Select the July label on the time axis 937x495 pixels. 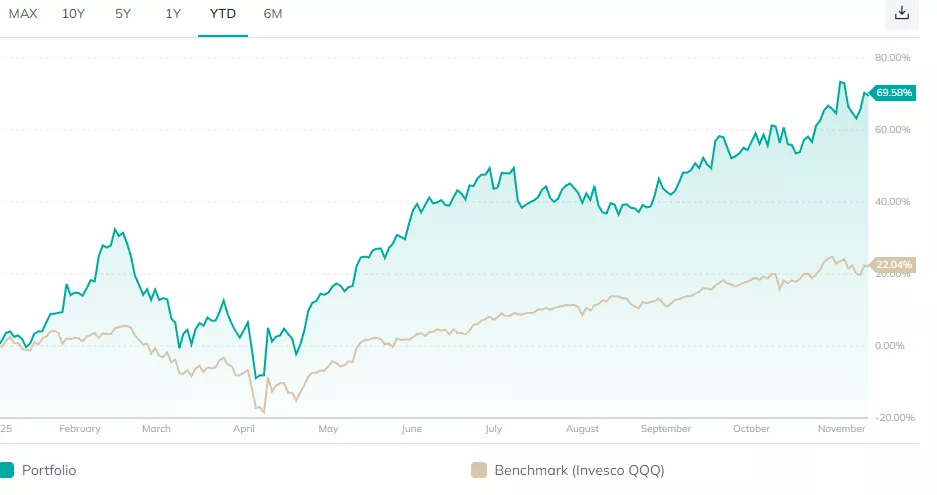point(492,429)
